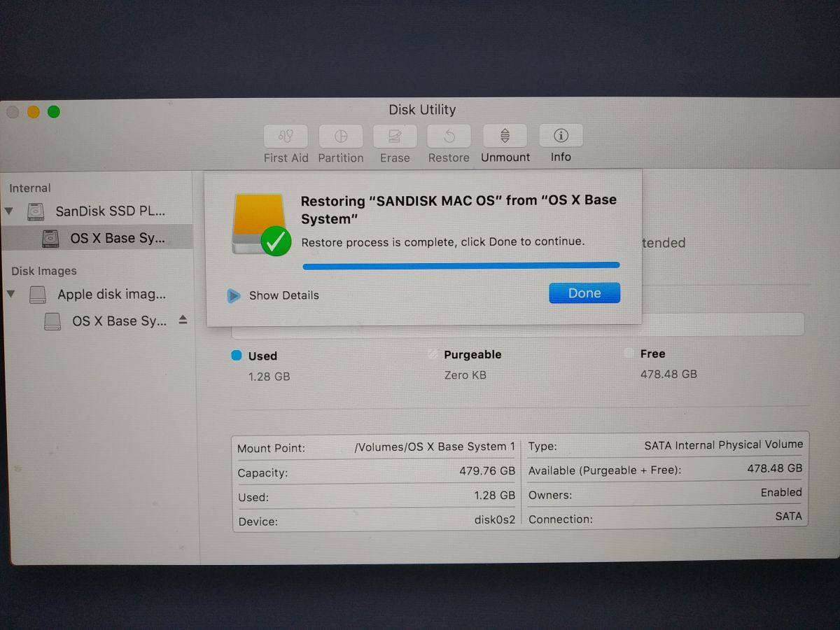Collapse the SanDisk SSD tree arrow
Image resolution: width=840 pixels, height=630 pixels.
tap(9, 211)
